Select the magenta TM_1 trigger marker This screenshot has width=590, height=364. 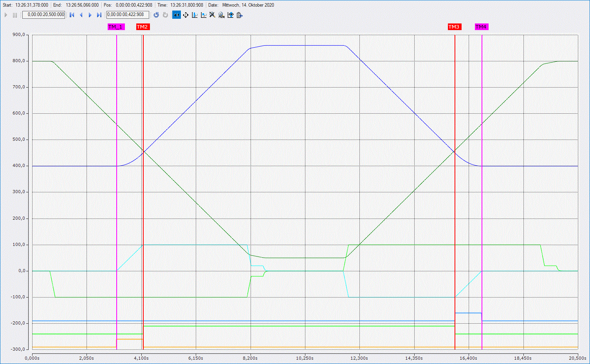point(116,27)
